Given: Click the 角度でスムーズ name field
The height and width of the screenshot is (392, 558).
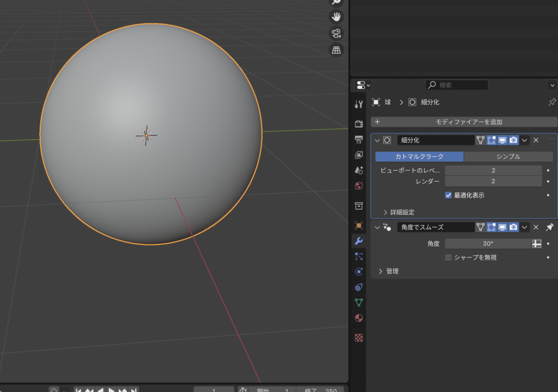Looking at the screenshot, I should point(436,227).
